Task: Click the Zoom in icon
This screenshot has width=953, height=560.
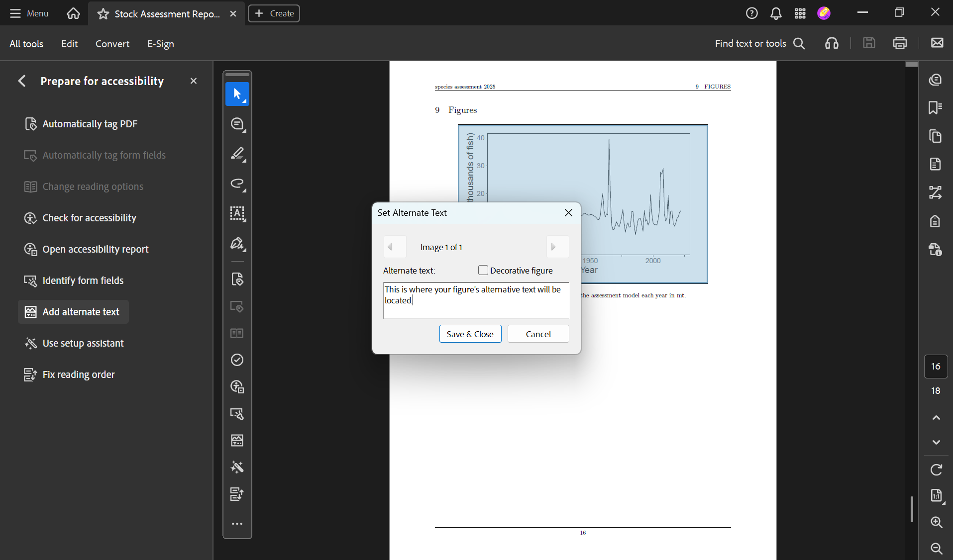Action: tap(936, 523)
